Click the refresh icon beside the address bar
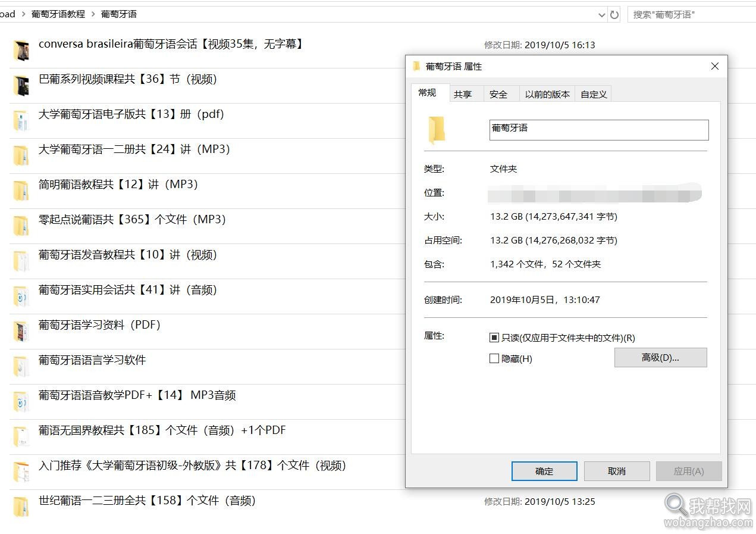This screenshot has height=534, width=756. pyautogui.click(x=614, y=14)
